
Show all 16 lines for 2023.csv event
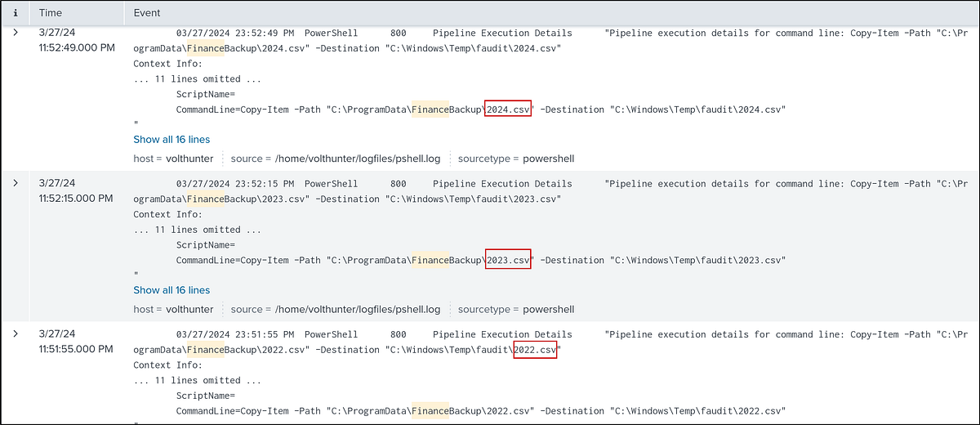coord(171,290)
